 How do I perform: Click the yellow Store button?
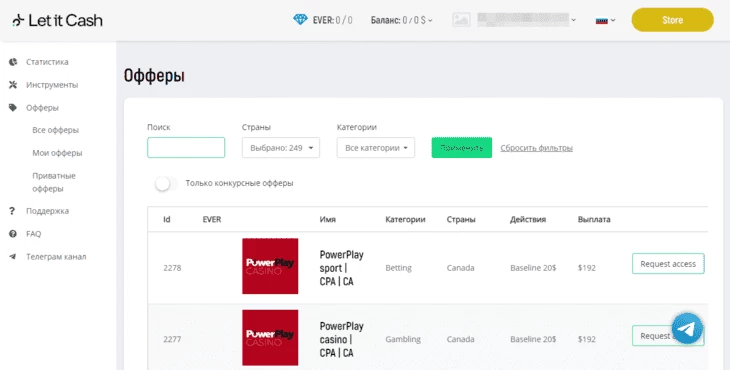672,20
